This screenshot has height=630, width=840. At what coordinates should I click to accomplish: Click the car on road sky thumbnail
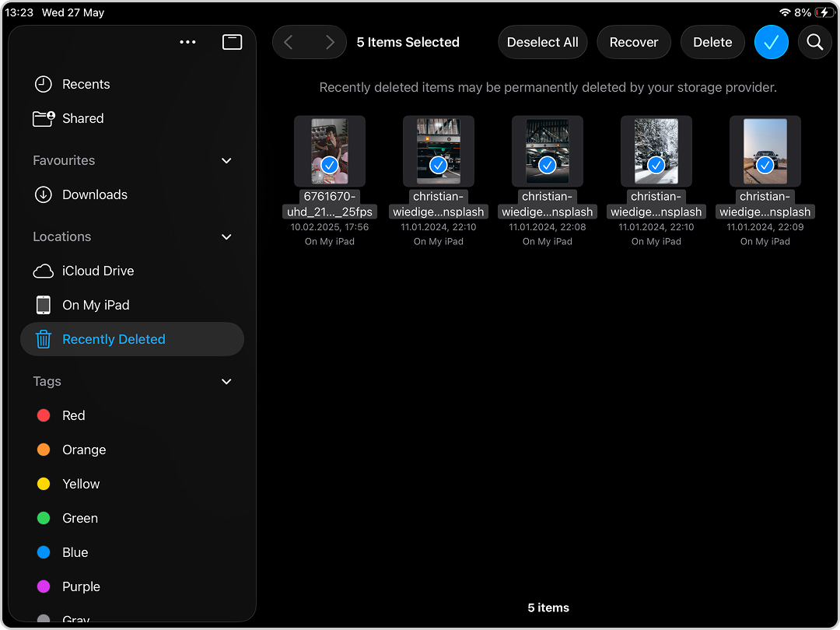pos(765,151)
